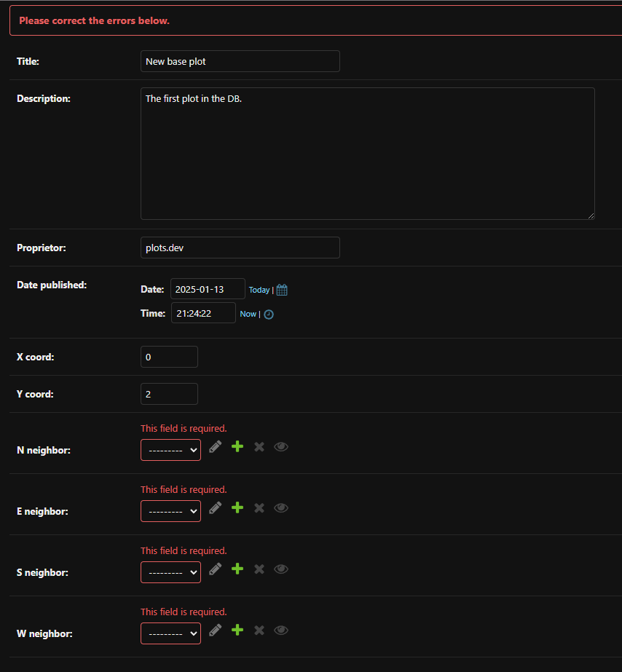
Task: Delete selected S neighbor with X icon
Action: (259, 569)
